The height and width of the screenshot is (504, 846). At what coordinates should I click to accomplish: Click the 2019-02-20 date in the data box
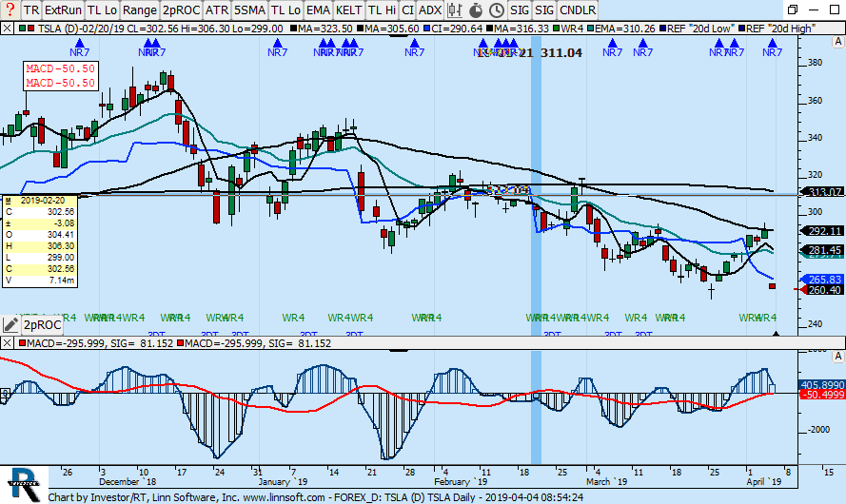point(43,201)
